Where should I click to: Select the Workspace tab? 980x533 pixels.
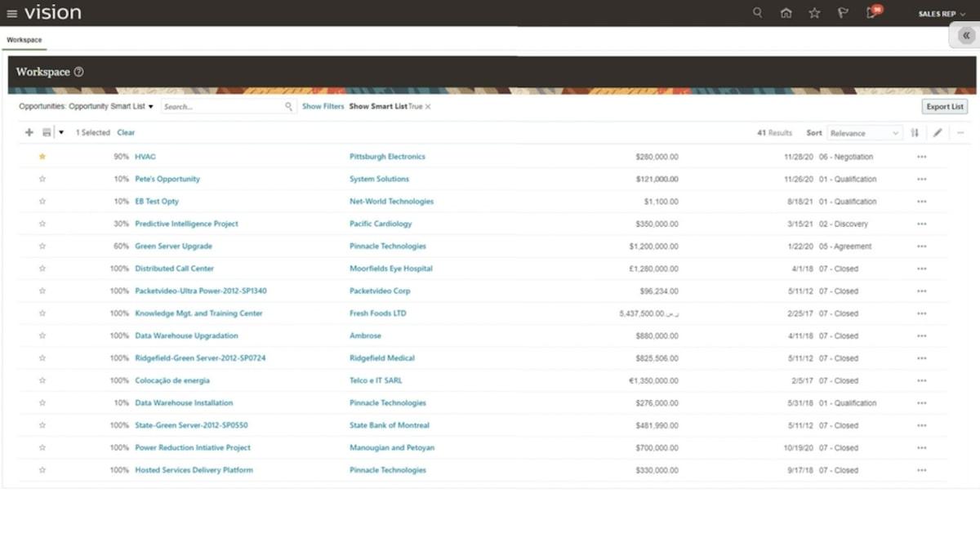pyautogui.click(x=24, y=39)
